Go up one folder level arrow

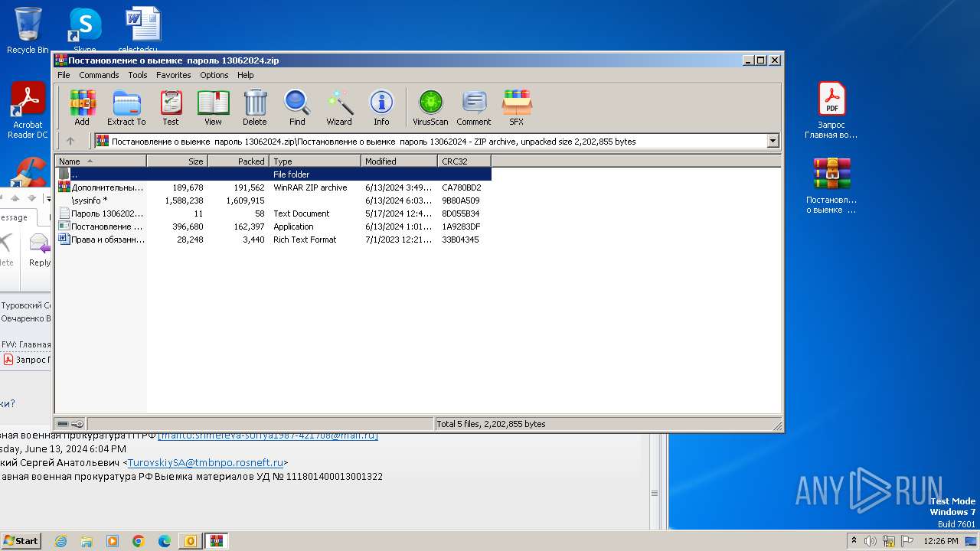coord(70,141)
